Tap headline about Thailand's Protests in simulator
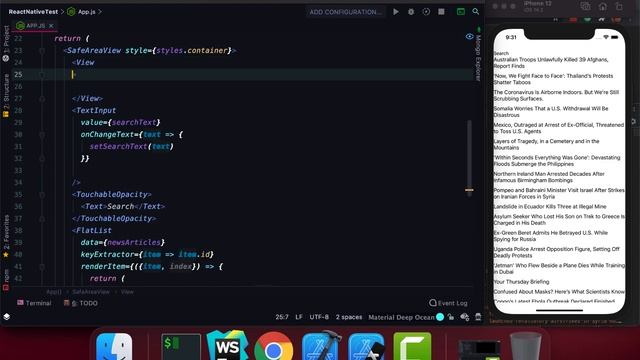The image size is (640, 360). click(553, 79)
